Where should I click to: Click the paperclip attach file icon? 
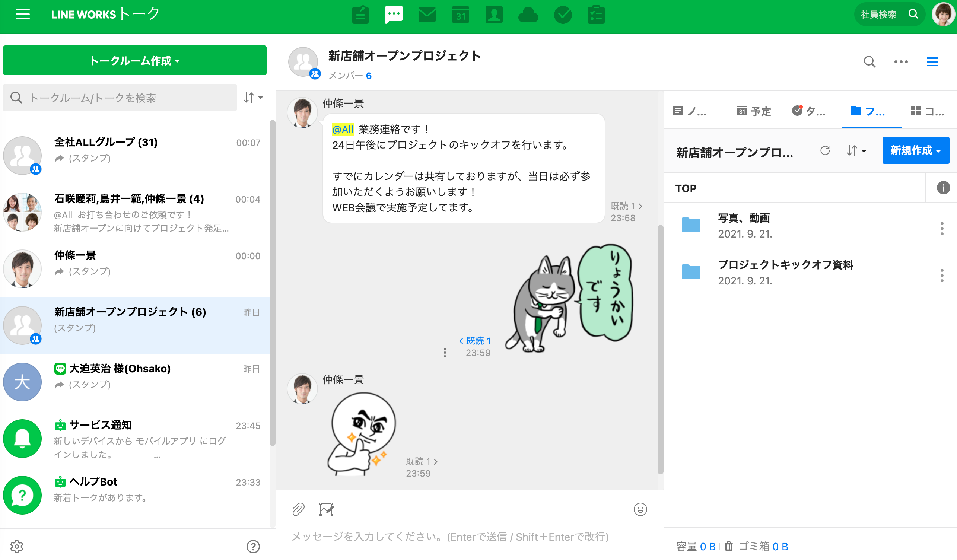click(x=299, y=509)
